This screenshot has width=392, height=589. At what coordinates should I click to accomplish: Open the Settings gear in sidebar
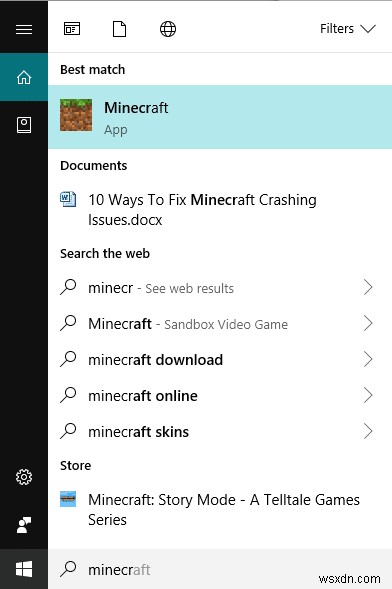pyautogui.click(x=24, y=477)
